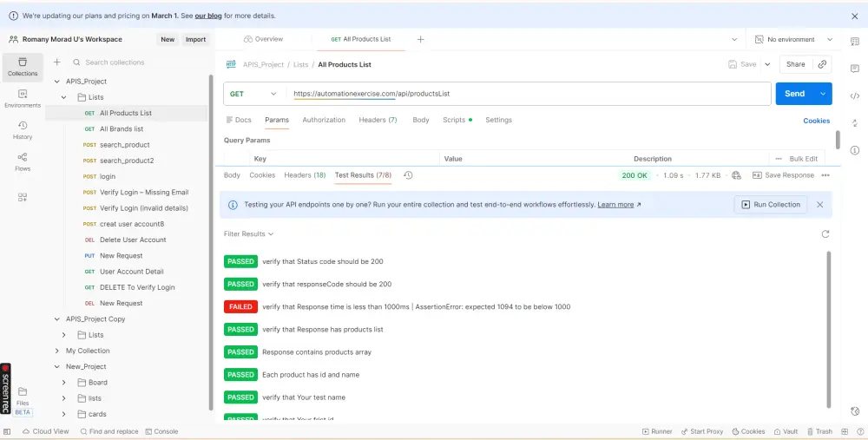Click the request URL field
The width and height of the screenshot is (868, 440).
529,94
